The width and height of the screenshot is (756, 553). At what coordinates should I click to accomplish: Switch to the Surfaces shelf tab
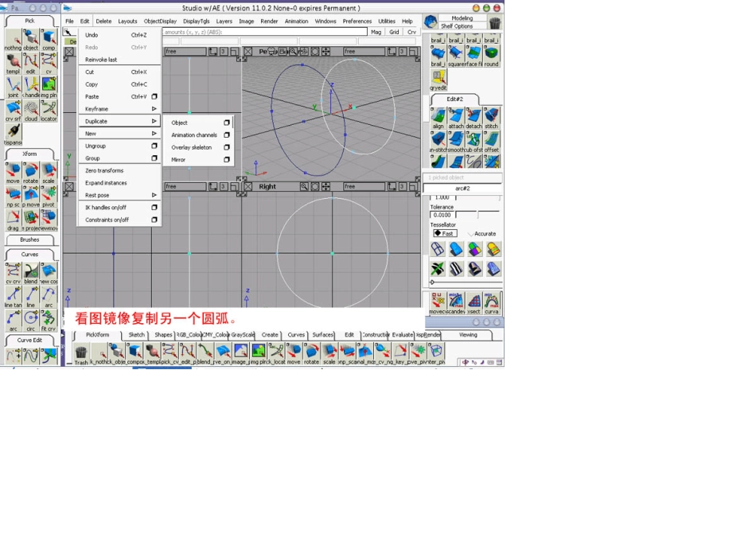(323, 335)
